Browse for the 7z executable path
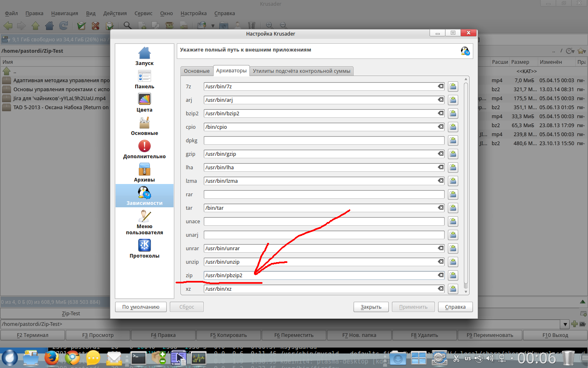Viewport: 588px width, 368px height. click(x=453, y=86)
